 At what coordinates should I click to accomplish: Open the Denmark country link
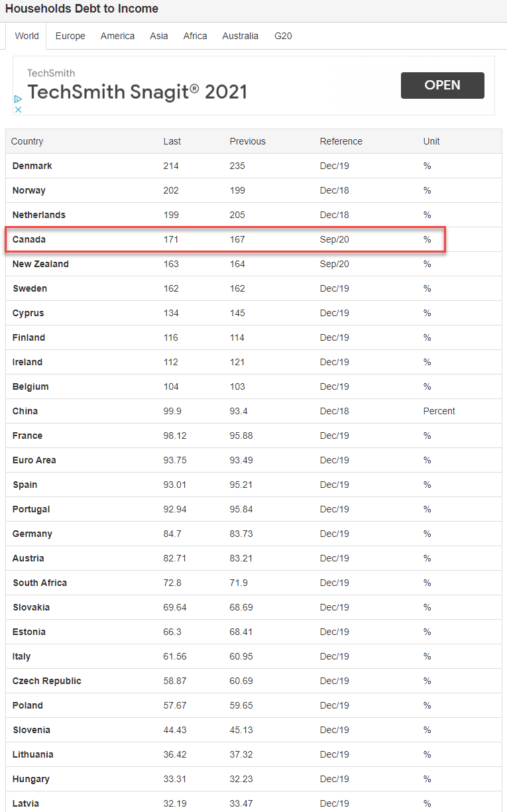click(32, 166)
